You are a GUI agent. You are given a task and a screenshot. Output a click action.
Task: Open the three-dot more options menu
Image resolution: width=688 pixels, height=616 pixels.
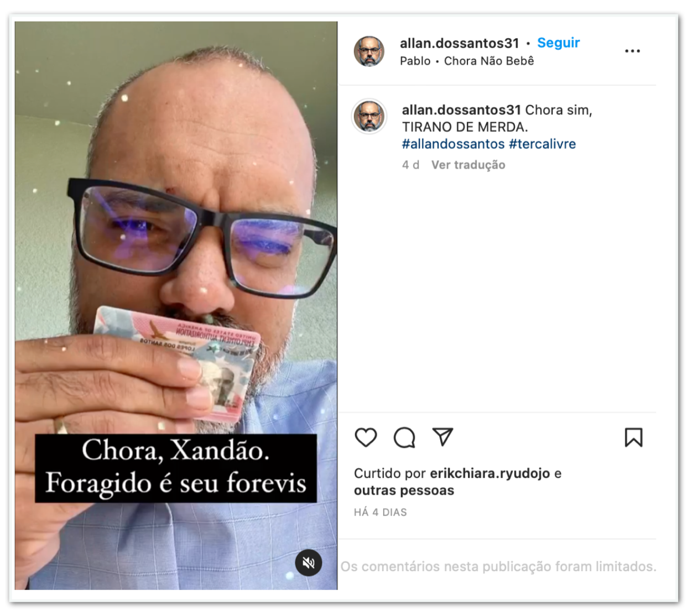point(632,51)
